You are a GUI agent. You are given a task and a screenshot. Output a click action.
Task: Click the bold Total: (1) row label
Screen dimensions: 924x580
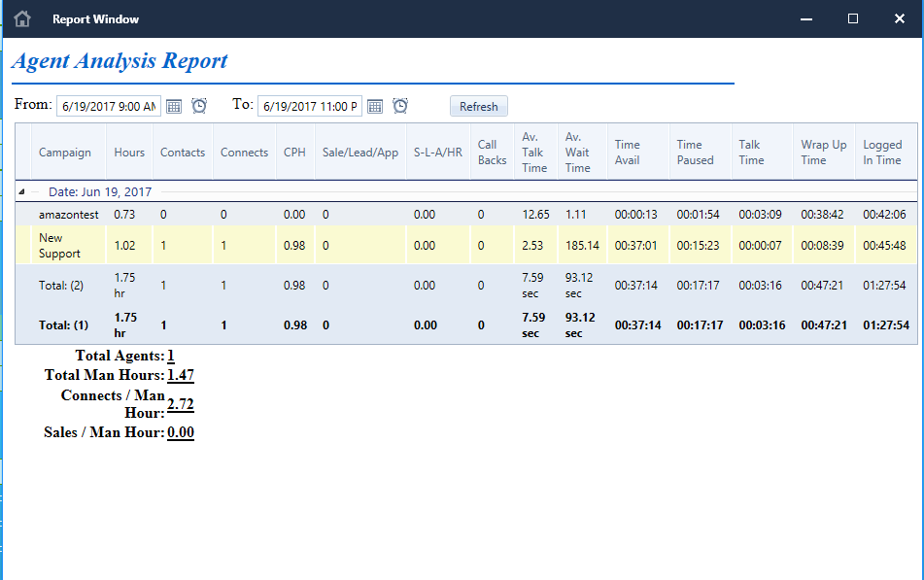(64, 325)
